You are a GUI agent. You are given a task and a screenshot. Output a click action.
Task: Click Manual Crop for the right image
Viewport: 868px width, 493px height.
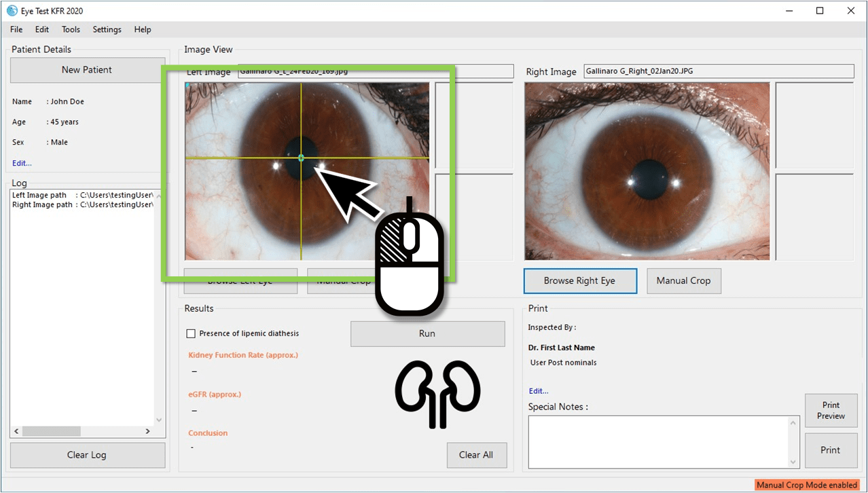point(683,280)
